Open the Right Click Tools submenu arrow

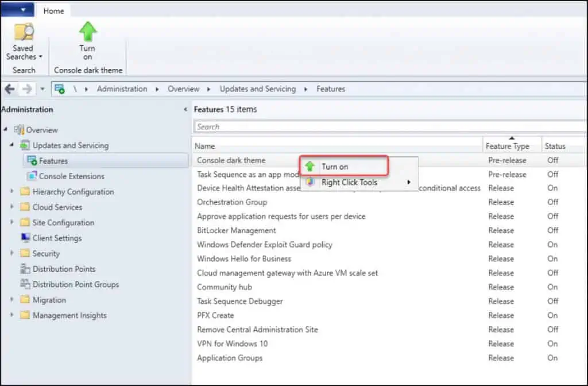(x=409, y=182)
